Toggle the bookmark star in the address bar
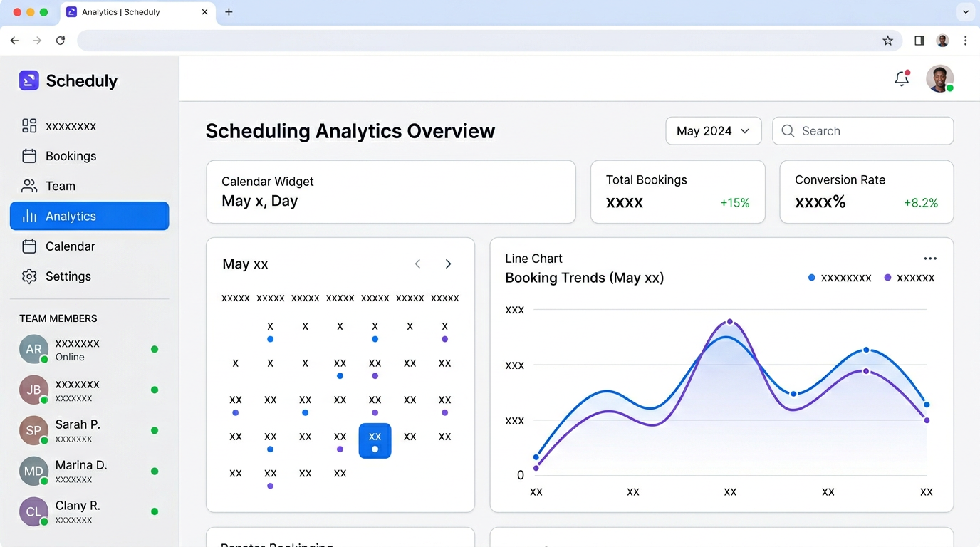The image size is (980, 547). 888,41
